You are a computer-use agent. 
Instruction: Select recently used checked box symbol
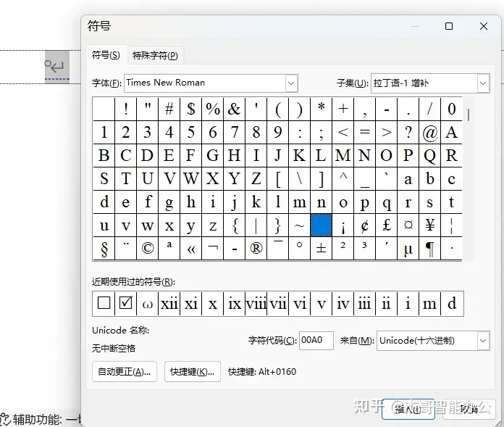click(125, 303)
